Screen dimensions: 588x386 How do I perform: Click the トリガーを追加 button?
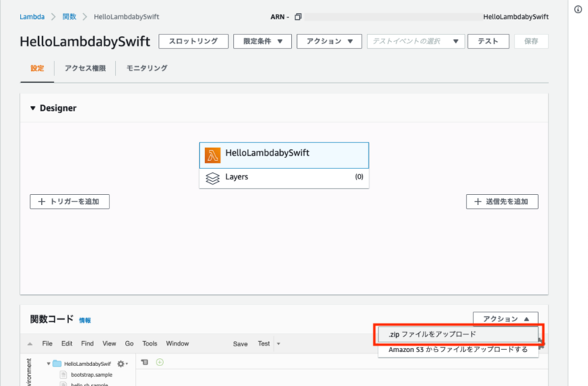(70, 201)
